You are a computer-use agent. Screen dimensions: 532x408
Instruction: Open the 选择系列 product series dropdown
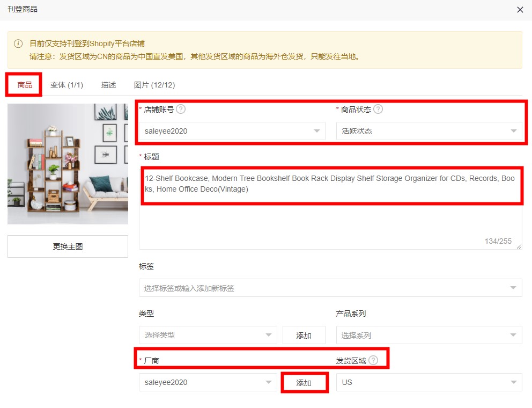[x=429, y=335]
